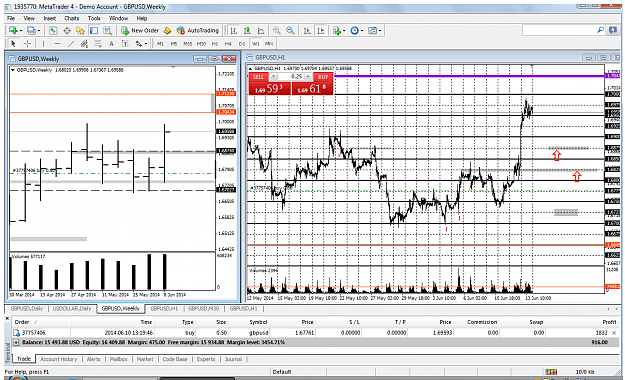Set timeframe to D1

pos(242,43)
